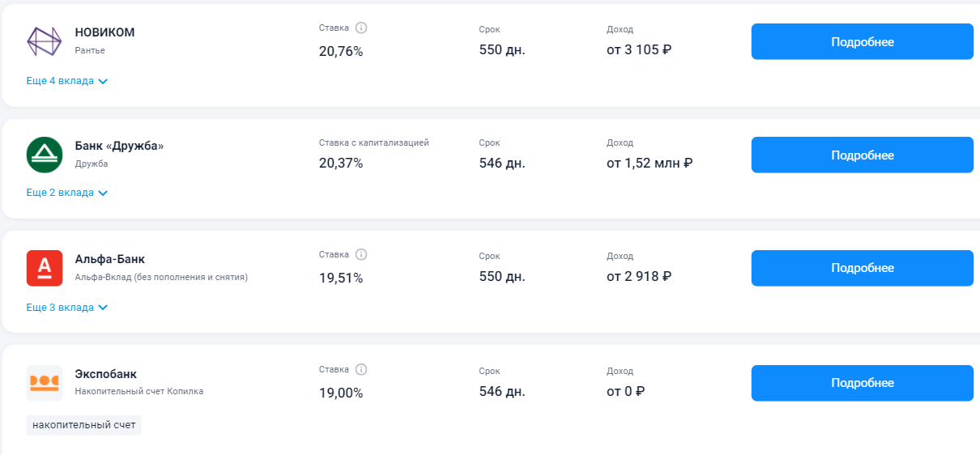Click the НОВИКОМ bank logo
The width and height of the screenshot is (980, 455).
pos(45,41)
